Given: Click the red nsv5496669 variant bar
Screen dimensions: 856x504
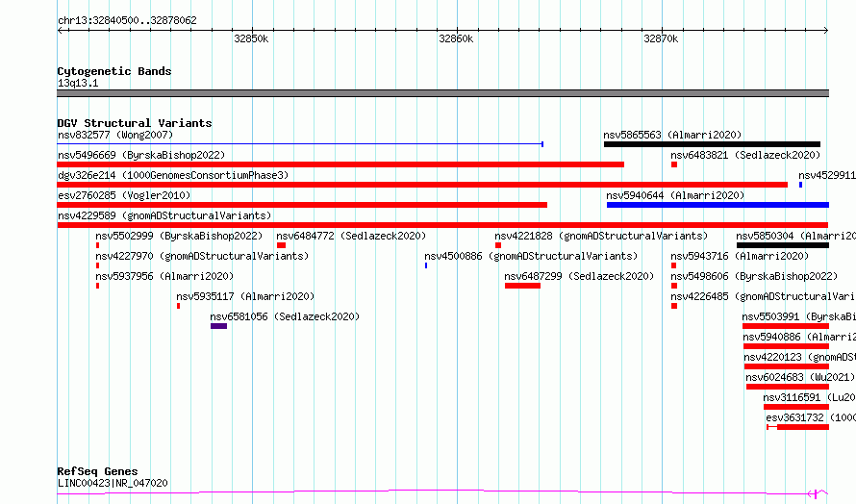Looking at the screenshot, I should tap(340, 164).
